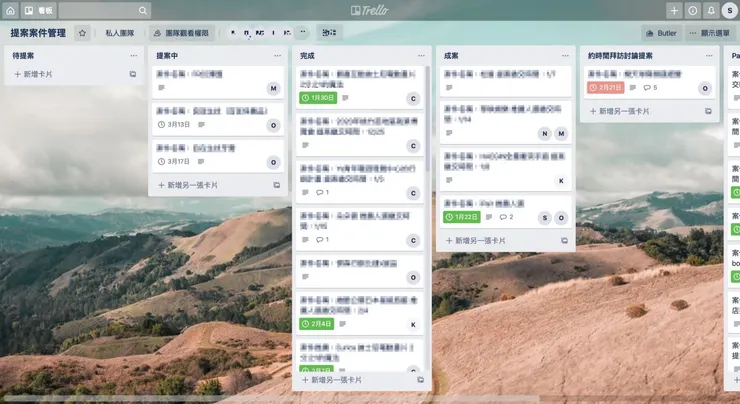Click the 邀請 invite button
Viewport: 740px width, 404px height.
329,33
